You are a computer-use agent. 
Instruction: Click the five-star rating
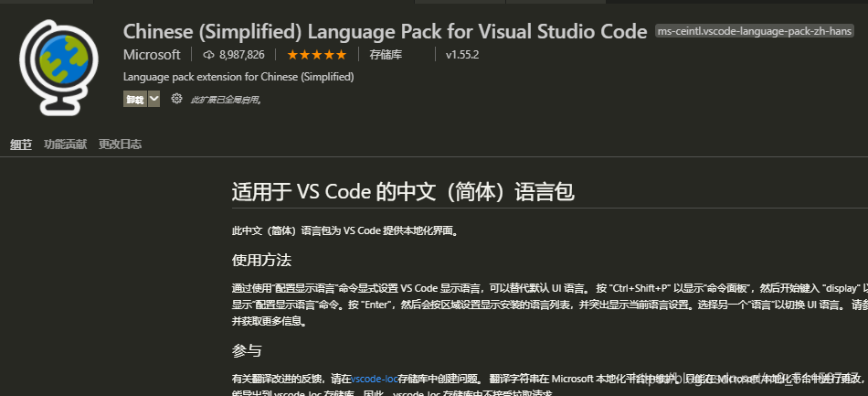click(317, 55)
